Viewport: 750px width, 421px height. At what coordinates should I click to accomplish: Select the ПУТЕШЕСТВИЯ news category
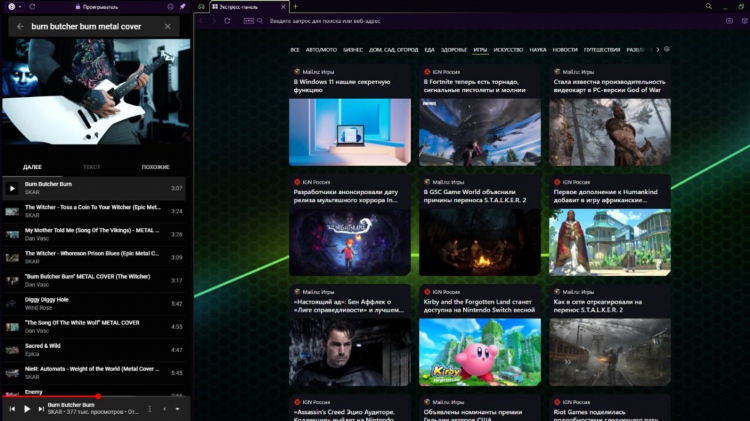(602, 50)
